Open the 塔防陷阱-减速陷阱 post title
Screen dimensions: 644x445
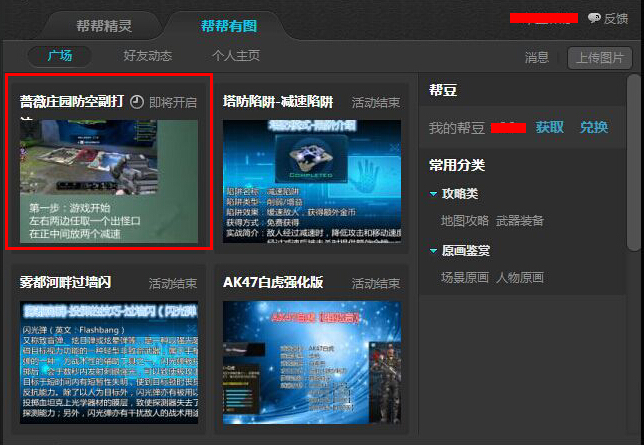click(278, 101)
